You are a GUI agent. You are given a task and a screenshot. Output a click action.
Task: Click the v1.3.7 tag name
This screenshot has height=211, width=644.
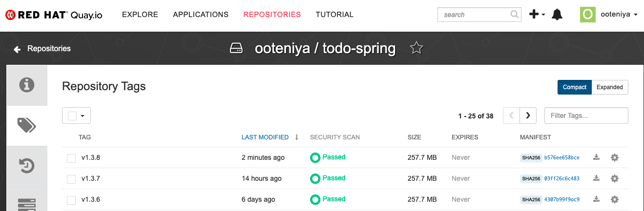(x=91, y=178)
